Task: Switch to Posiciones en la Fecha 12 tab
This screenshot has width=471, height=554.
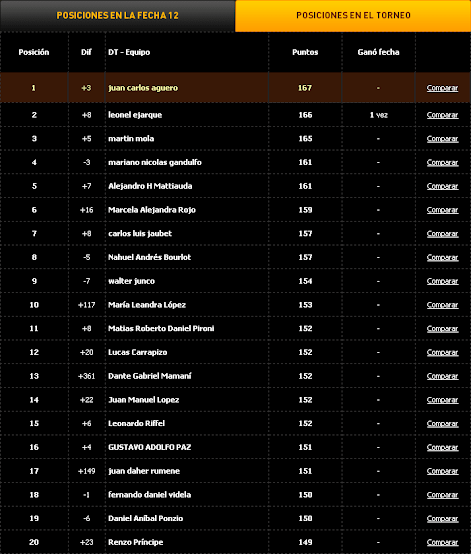Action: click(117, 16)
